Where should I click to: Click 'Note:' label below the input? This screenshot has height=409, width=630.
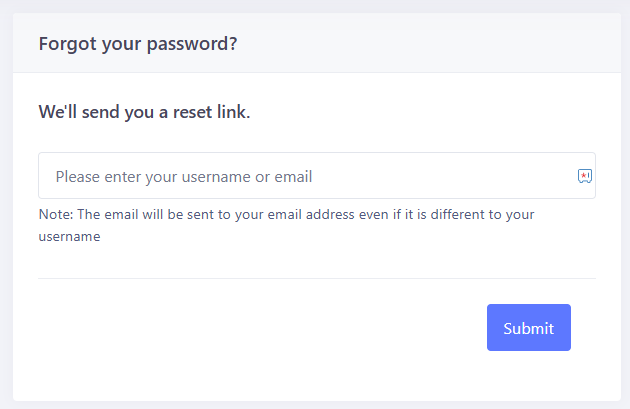(56, 214)
